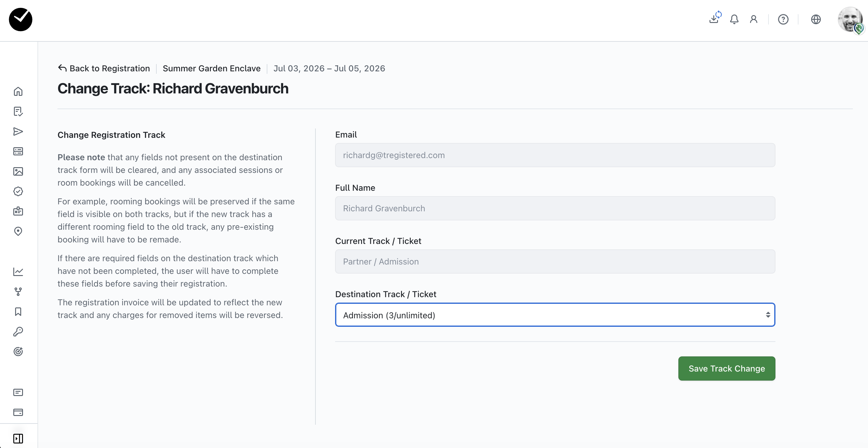Open the bookmark sidebar icon
The image size is (868, 448).
pos(18,312)
